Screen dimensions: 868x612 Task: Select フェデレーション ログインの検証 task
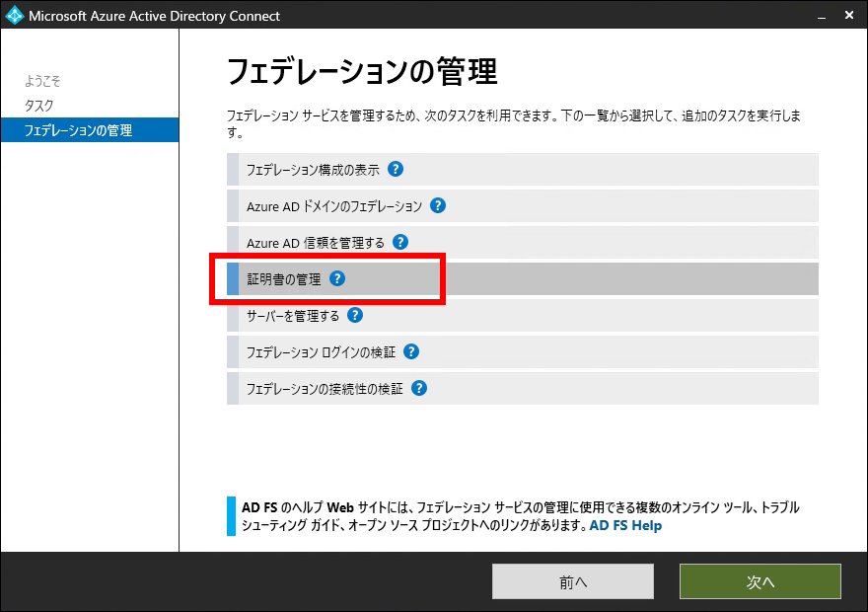tap(523, 352)
